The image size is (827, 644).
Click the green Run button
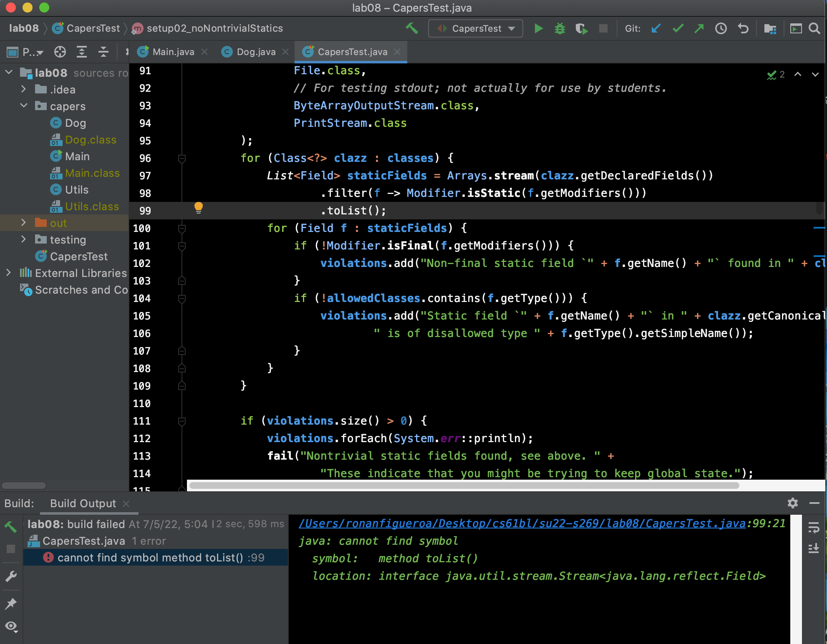point(538,28)
